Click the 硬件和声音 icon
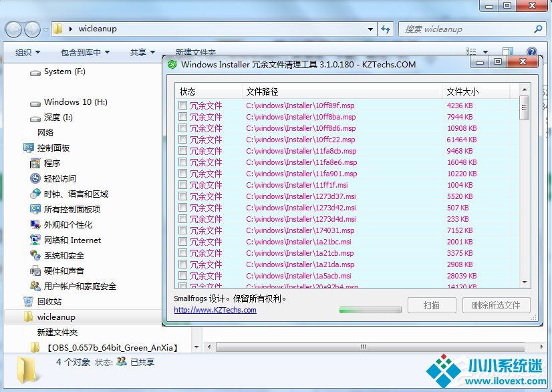The height and width of the screenshot is (392, 552). point(35,270)
